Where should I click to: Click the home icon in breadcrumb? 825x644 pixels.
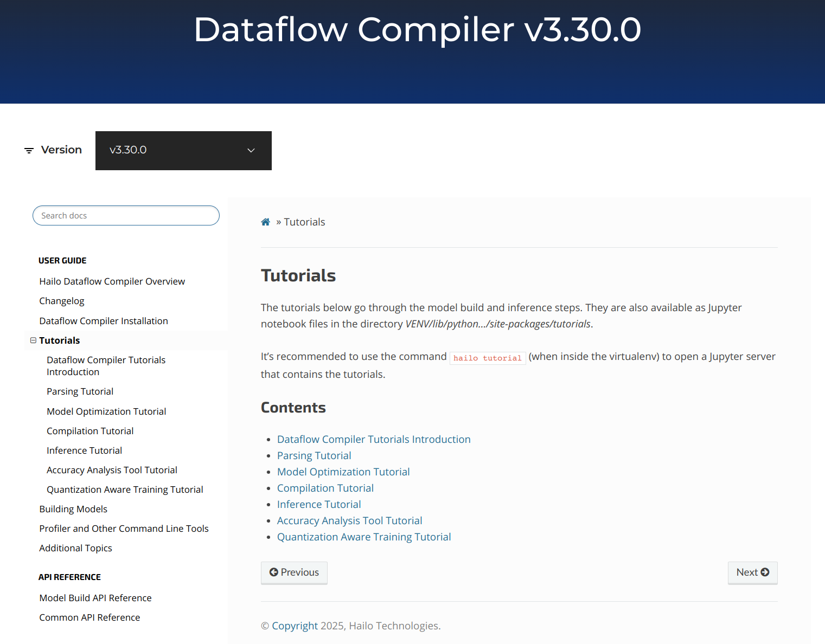pos(265,222)
